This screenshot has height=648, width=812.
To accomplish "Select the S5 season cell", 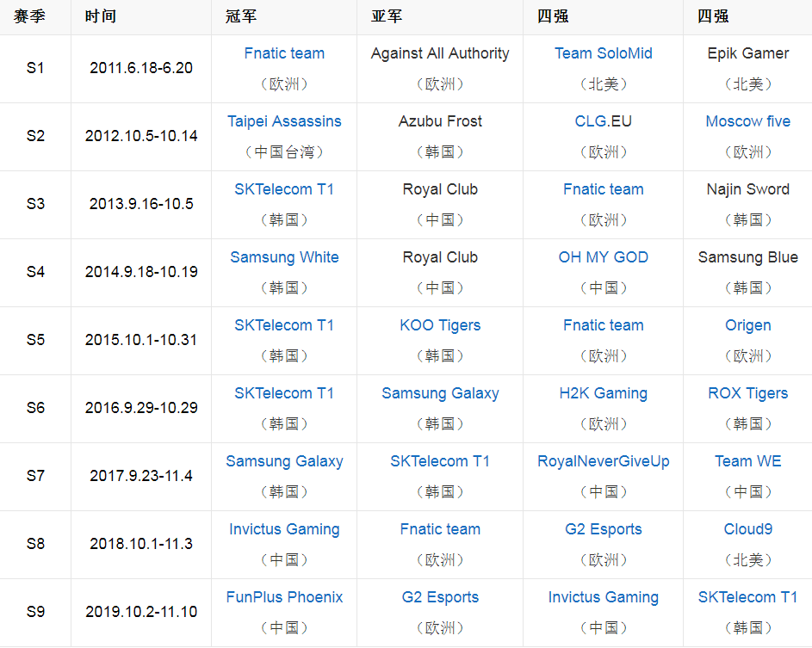I will tap(35, 340).
